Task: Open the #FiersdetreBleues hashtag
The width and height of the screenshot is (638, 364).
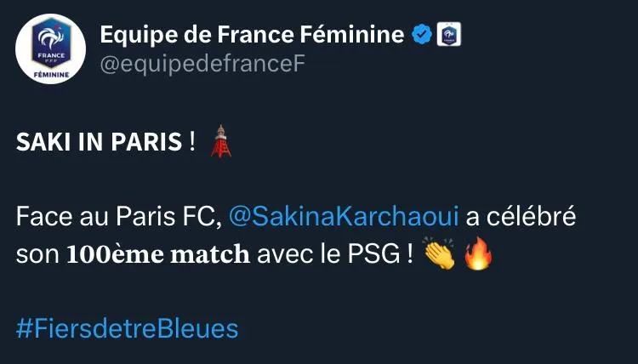Action: pos(127,329)
